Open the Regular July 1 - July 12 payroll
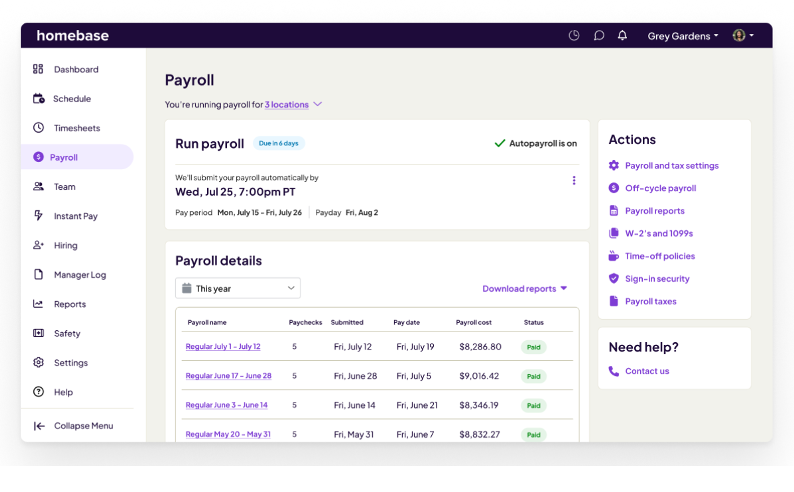794x492 pixels. tap(223, 346)
